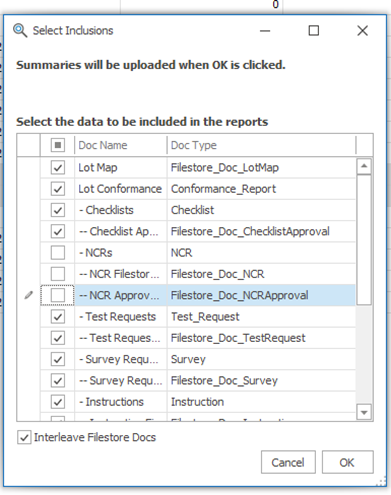Click the OK button
The width and height of the screenshot is (391, 495).
pos(347,462)
